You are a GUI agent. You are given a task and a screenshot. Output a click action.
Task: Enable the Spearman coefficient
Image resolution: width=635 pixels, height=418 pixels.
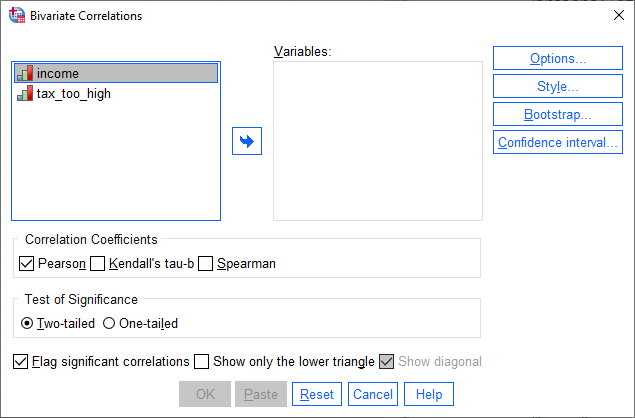click(205, 264)
